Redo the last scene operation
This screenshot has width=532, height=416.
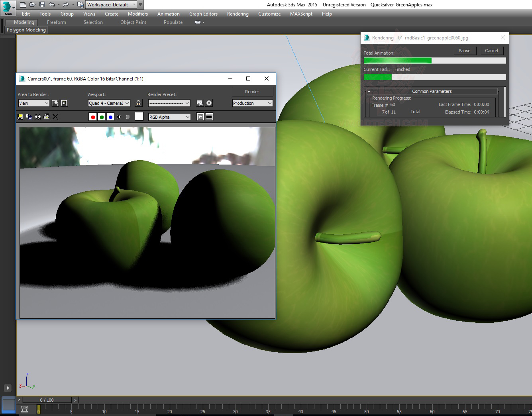point(66,5)
